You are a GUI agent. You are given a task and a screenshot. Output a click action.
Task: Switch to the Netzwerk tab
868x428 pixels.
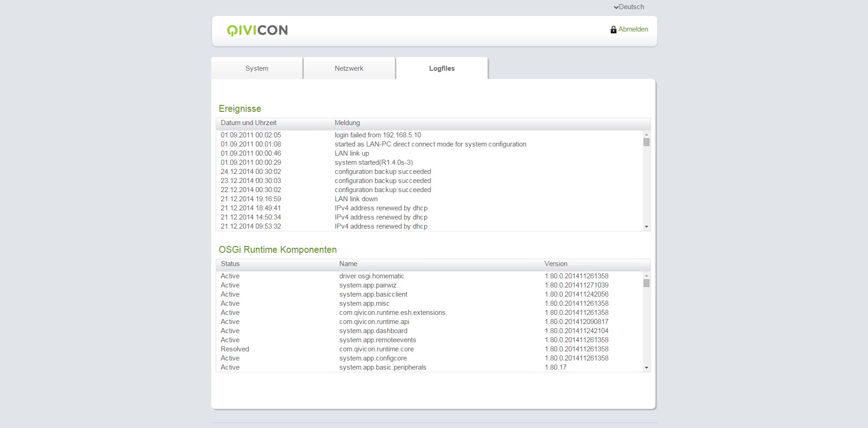click(349, 68)
